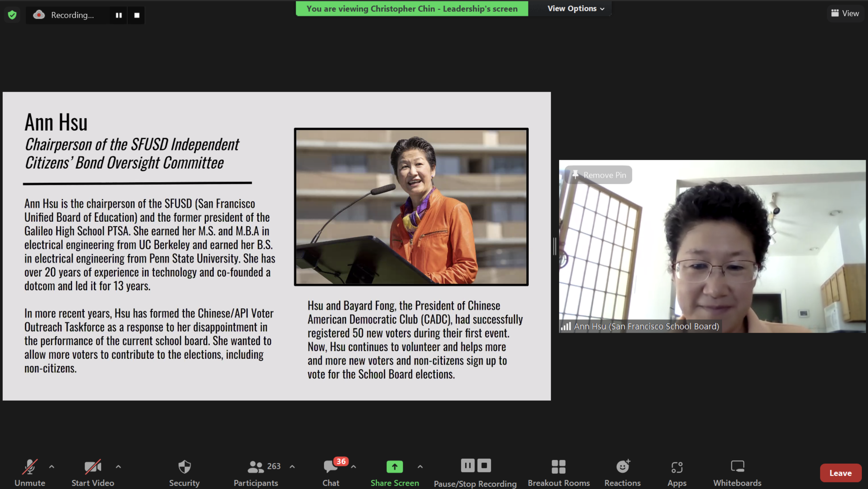Image resolution: width=868 pixels, height=489 pixels.
Task: Click the photo of Ann Hsu in the slide
Action: click(411, 207)
